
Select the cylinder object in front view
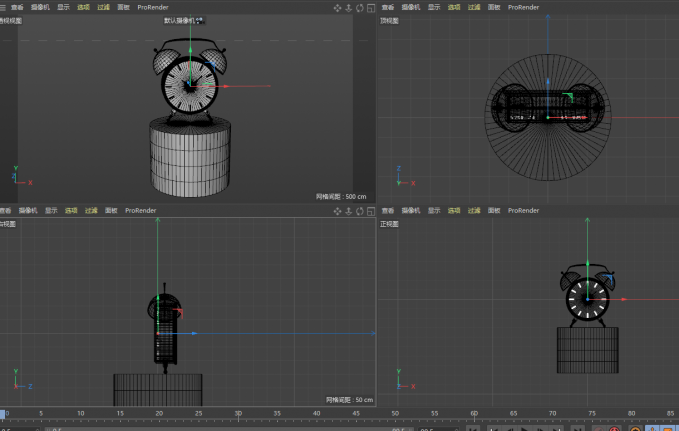[x=588, y=350]
